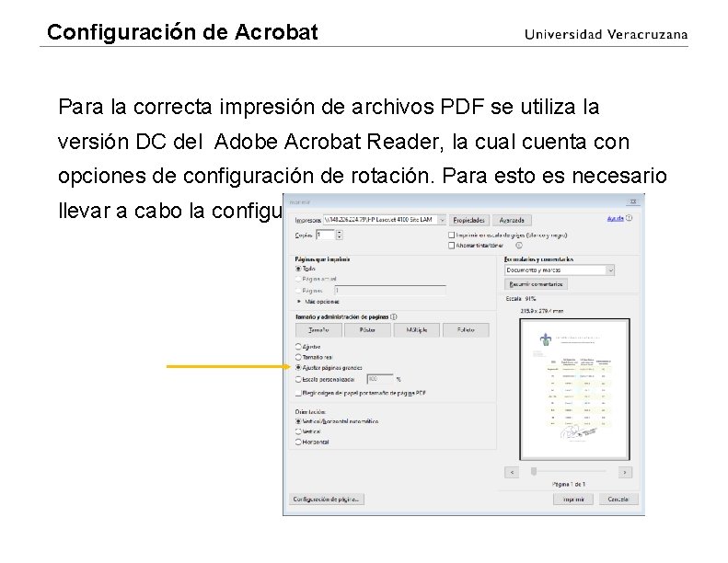Screen dimensions: 728x563
Task: Click the Copias number field
Action: pos(326,235)
